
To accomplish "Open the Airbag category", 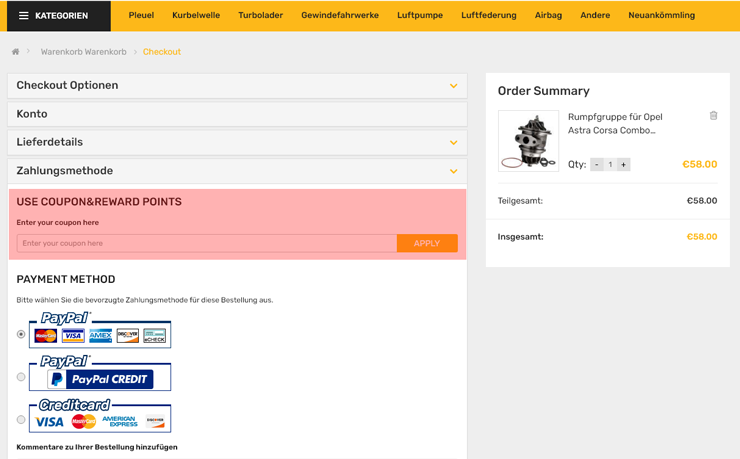I will [548, 15].
